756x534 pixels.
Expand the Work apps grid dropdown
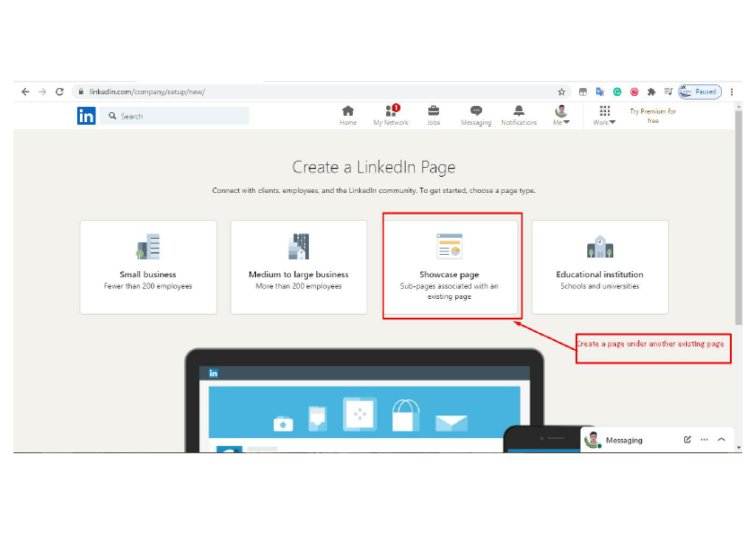click(x=604, y=116)
